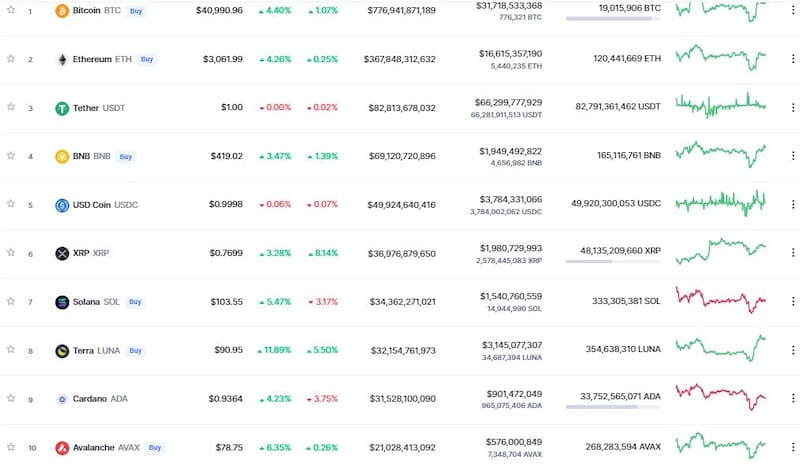The width and height of the screenshot is (800, 464).
Task: Open three-dot menu for XRP row
Action: coord(793,254)
